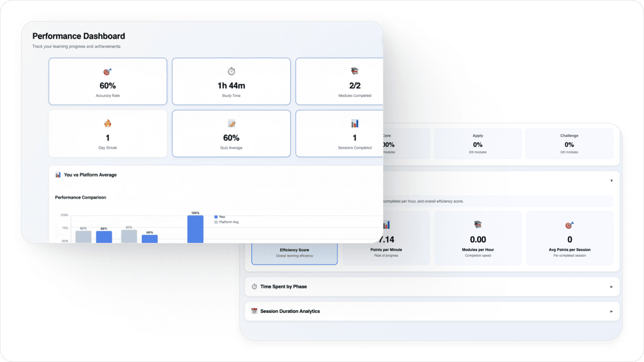Click the target icon above Avg Points per Session
This screenshot has height=362, width=644.
570,225
